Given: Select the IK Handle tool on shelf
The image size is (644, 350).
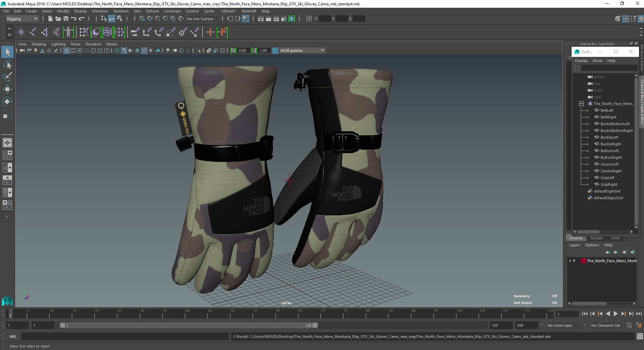Looking at the screenshot, I should coord(45,32).
